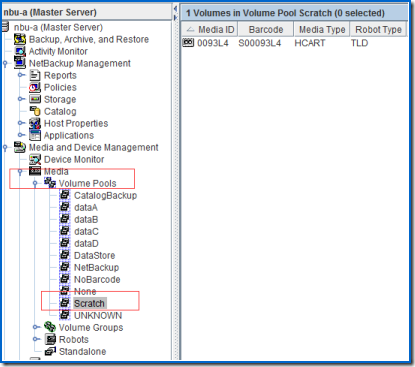Click the Policies clock icon
The image size is (415, 367).
35,87
